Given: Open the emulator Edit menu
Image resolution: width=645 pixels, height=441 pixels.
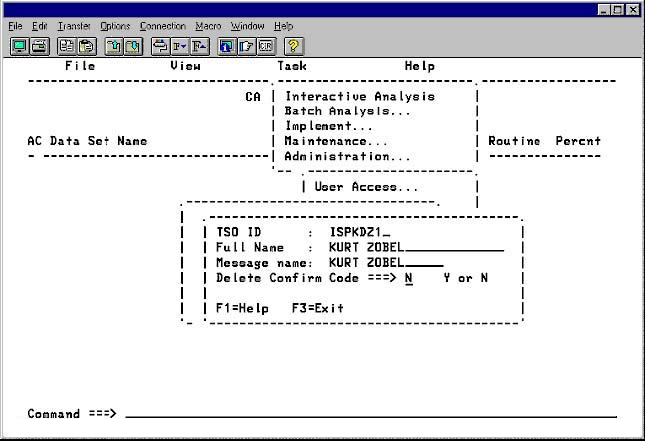Looking at the screenshot, I should click(x=39, y=26).
